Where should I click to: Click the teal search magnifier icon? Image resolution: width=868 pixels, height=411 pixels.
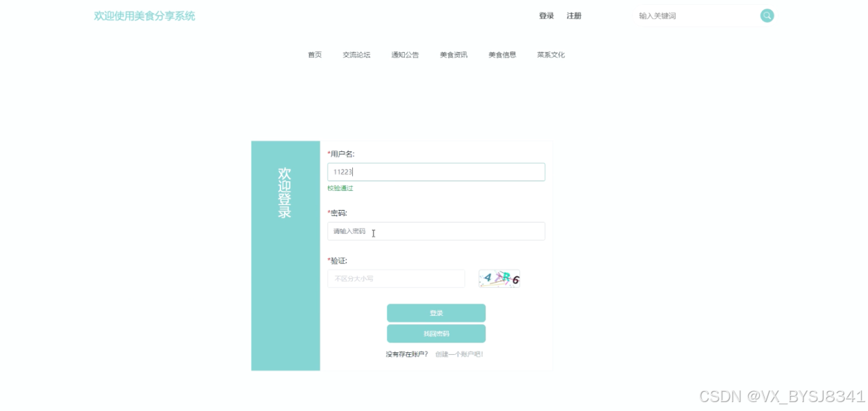(x=767, y=16)
